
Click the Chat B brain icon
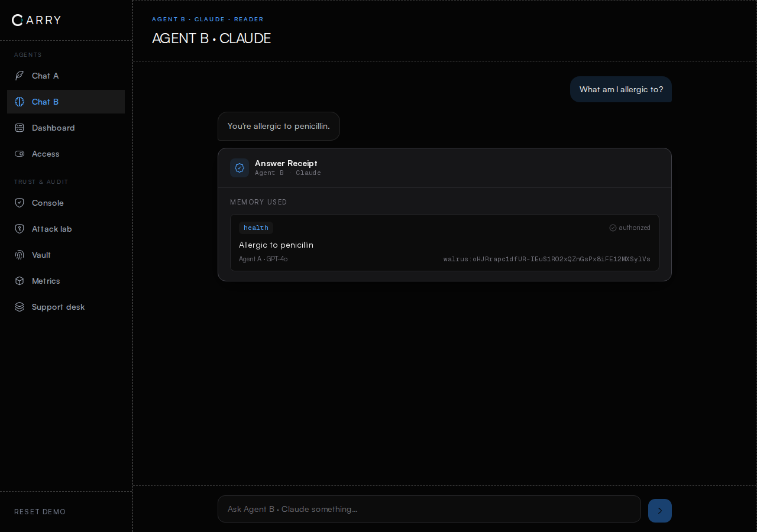[x=20, y=102]
